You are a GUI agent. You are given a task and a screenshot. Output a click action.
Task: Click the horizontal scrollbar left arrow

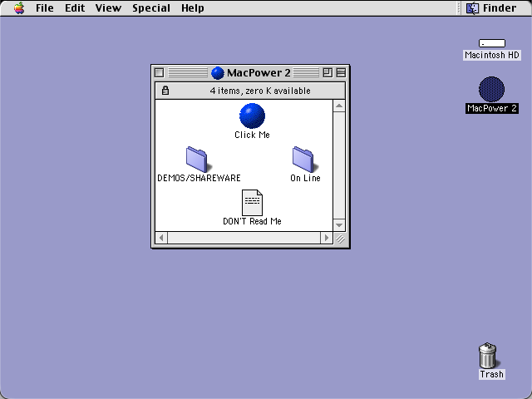161,238
